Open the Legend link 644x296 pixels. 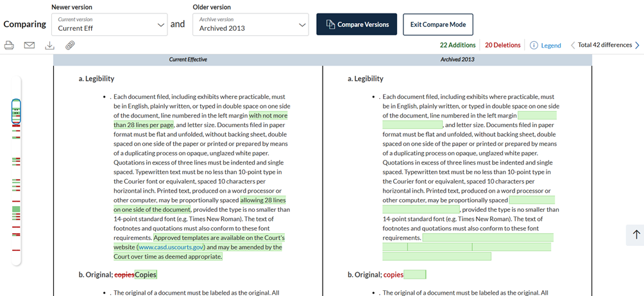click(x=551, y=46)
